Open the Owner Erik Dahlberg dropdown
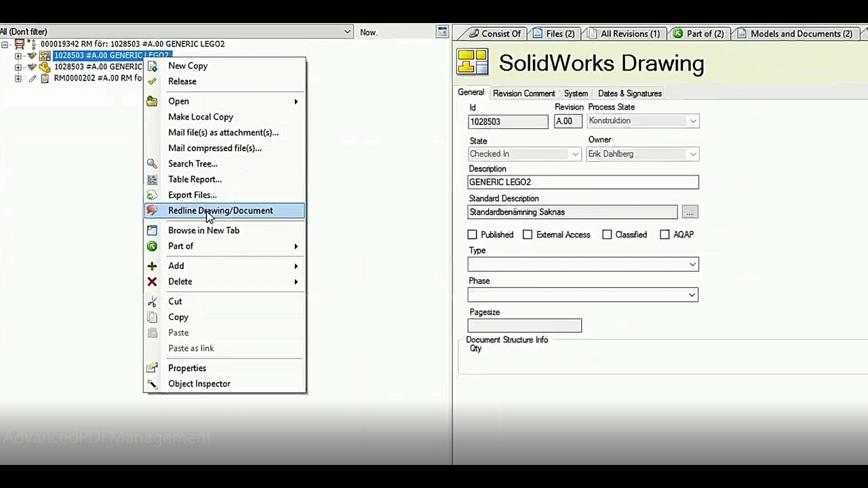Screen dimensions: 868x488 692,155
